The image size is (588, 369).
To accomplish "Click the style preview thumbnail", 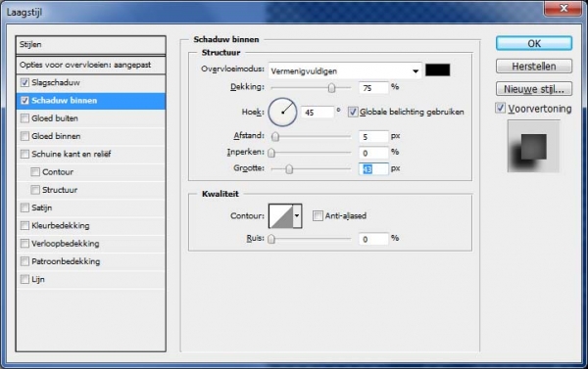I will [533, 146].
